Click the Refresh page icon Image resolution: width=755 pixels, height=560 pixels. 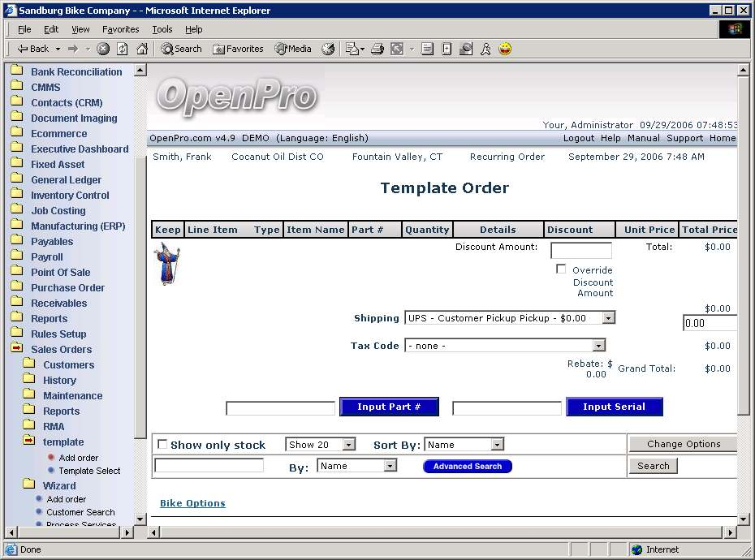point(123,49)
